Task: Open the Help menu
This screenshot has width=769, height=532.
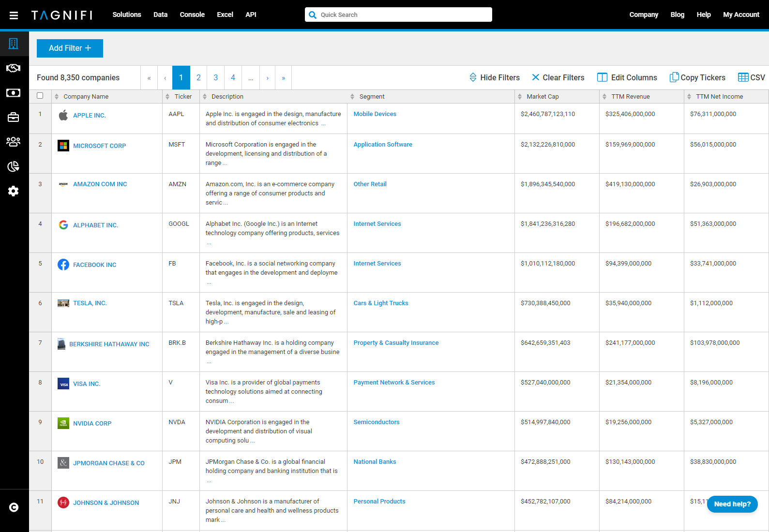Action: (704, 15)
